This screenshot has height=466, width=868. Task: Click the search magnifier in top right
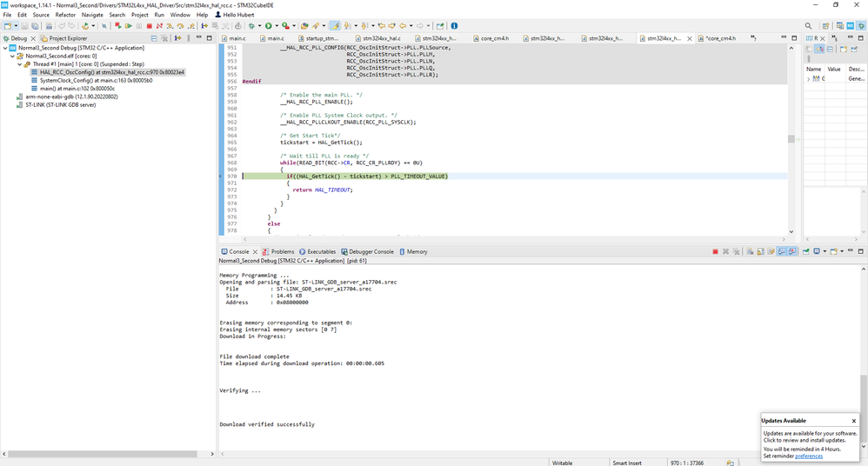click(809, 26)
